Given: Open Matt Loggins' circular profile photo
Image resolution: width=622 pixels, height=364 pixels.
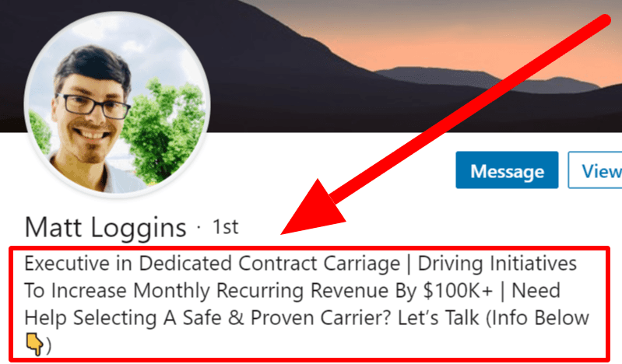Looking at the screenshot, I should [118, 104].
